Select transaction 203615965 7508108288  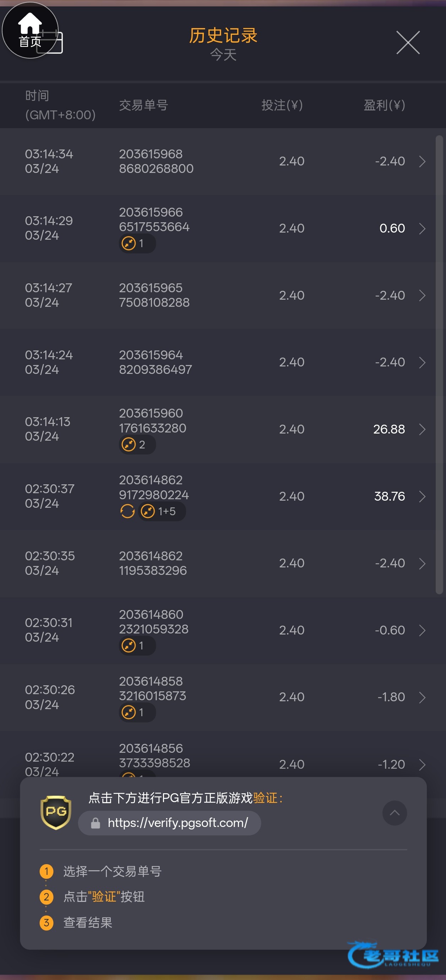pyautogui.click(x=154, y=295)
